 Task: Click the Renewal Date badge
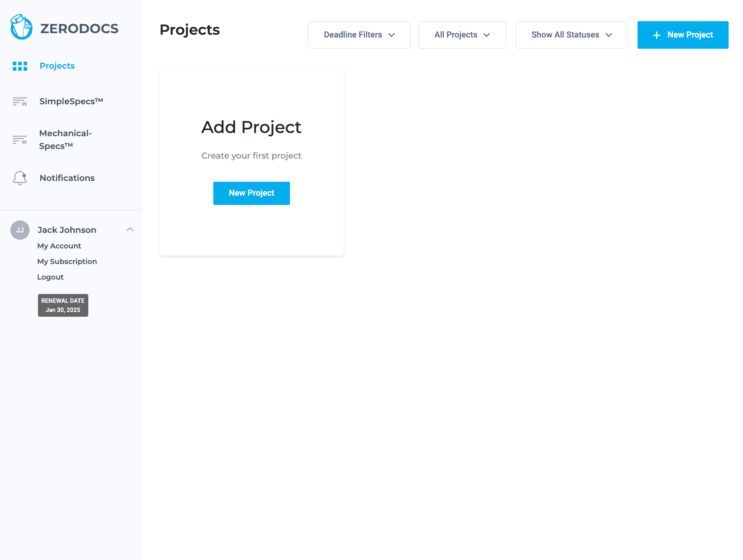(63, 305)
